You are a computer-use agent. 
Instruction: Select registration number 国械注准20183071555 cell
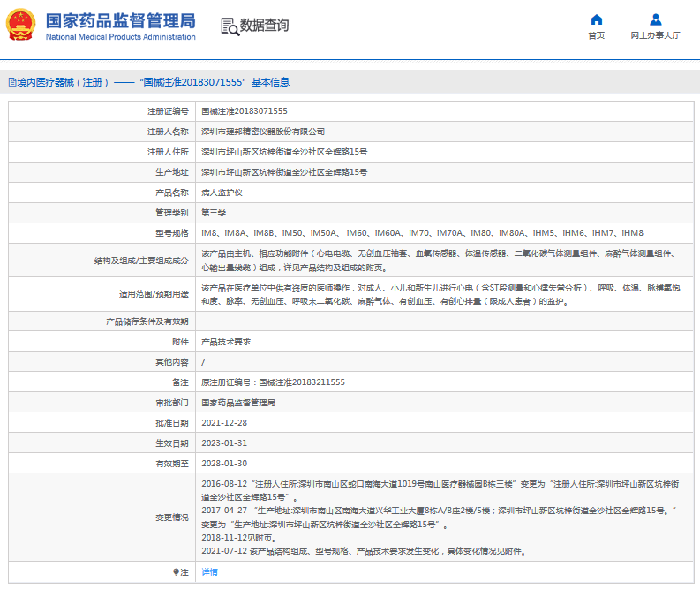245,111
